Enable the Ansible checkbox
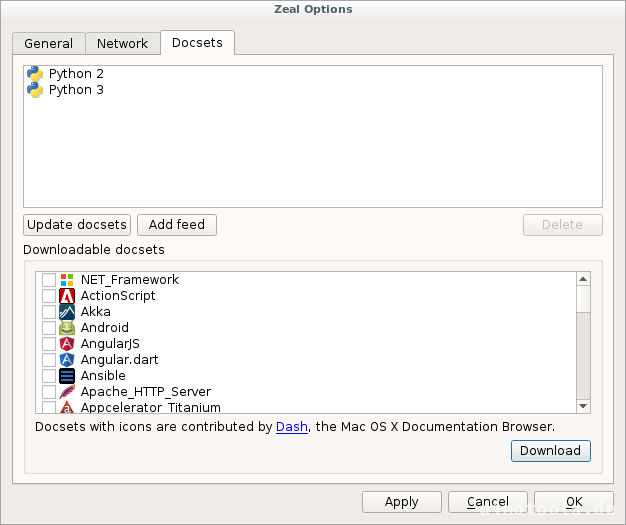This screenshot has height=525, width=626. pyautogui.click(x=49, y=376)
